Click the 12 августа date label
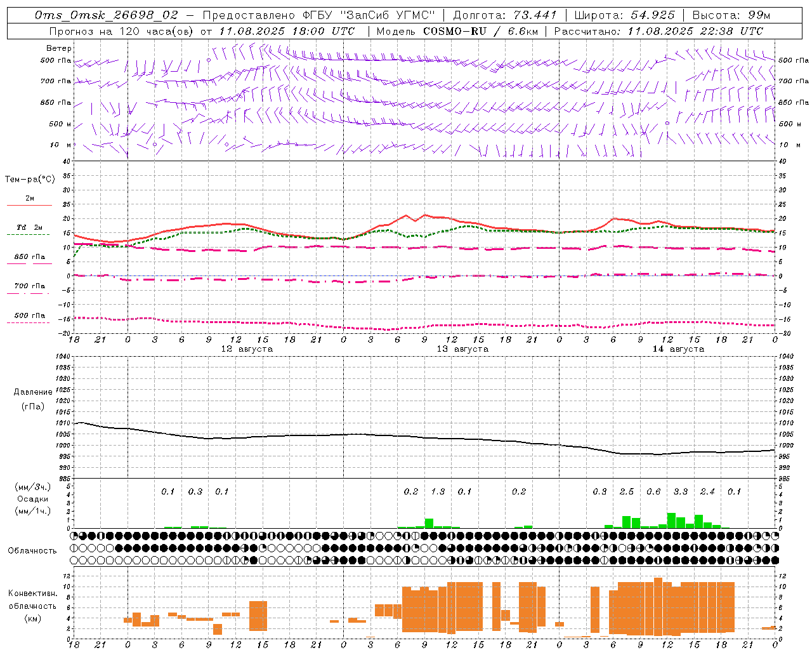The image size is (812, 650). pyautogui.click(x=247, y=349)
